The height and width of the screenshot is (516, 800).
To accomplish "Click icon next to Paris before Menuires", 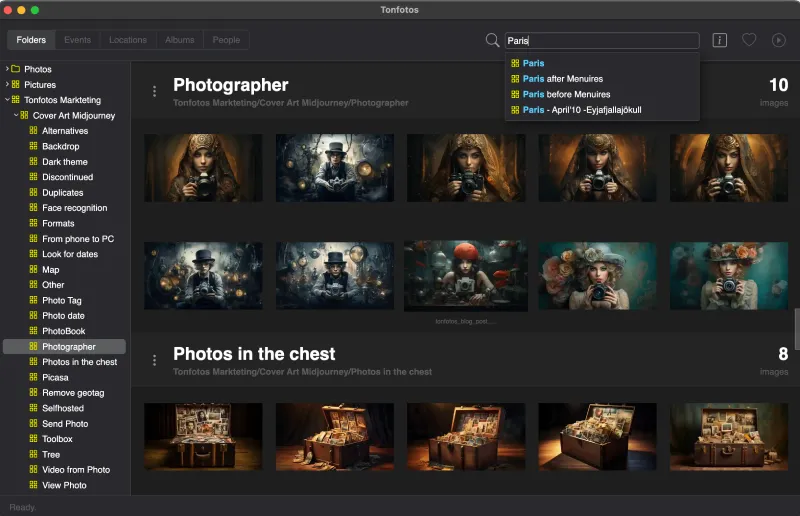I will 515,94.
